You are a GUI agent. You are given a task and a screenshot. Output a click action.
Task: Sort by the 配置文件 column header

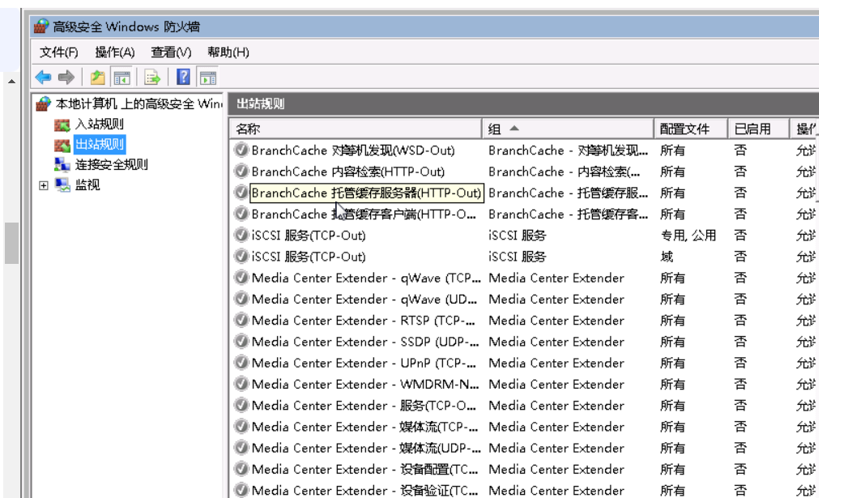click(x=691, y=129)
